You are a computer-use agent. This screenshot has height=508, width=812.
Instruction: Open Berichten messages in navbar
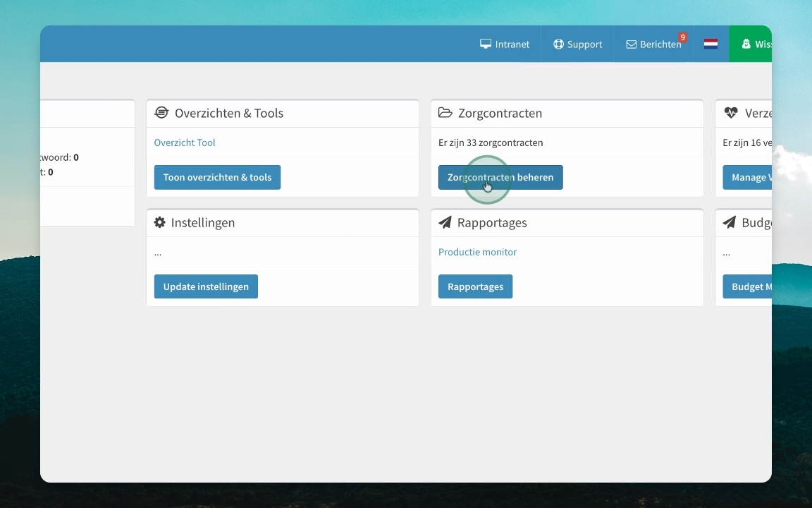click(x=653, y=44)
